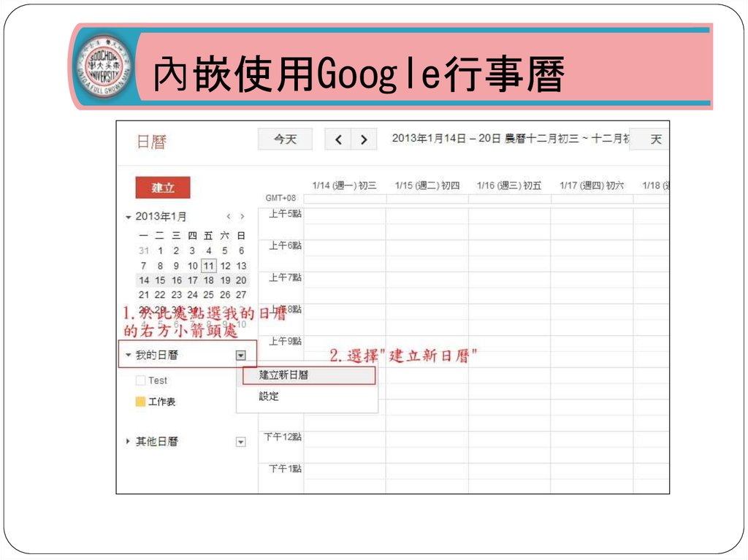748x560 pixels.
Task: Collapse the 2013年1月 mini calendar
Action: pyautogui.click(x=128, y=217)
